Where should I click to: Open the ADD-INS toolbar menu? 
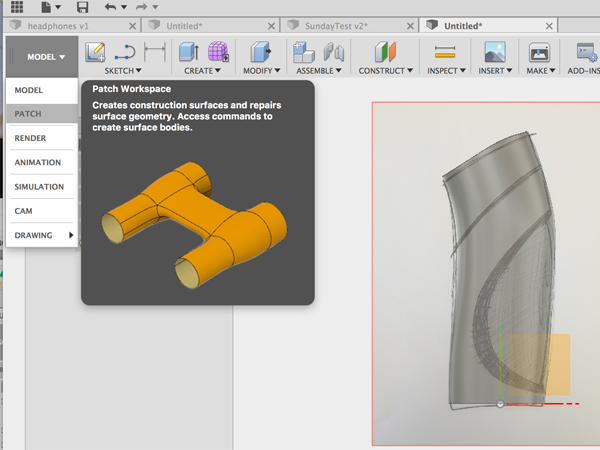pos(584,71)
